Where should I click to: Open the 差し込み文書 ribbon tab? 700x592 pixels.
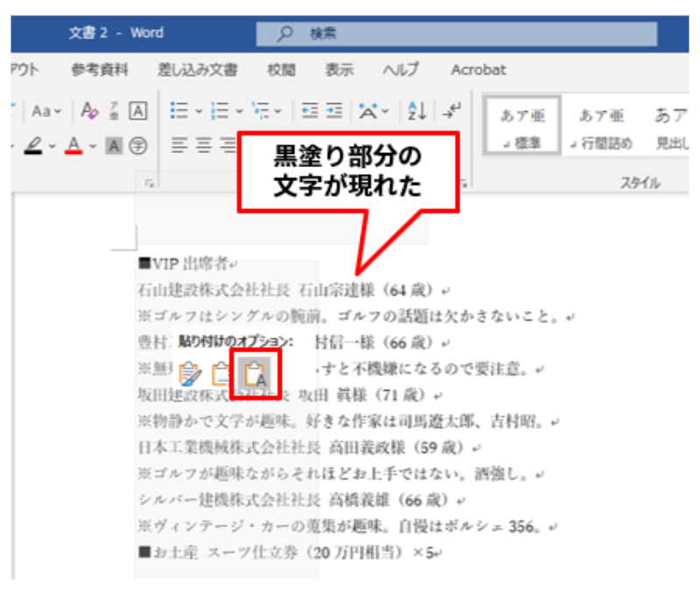198,70
